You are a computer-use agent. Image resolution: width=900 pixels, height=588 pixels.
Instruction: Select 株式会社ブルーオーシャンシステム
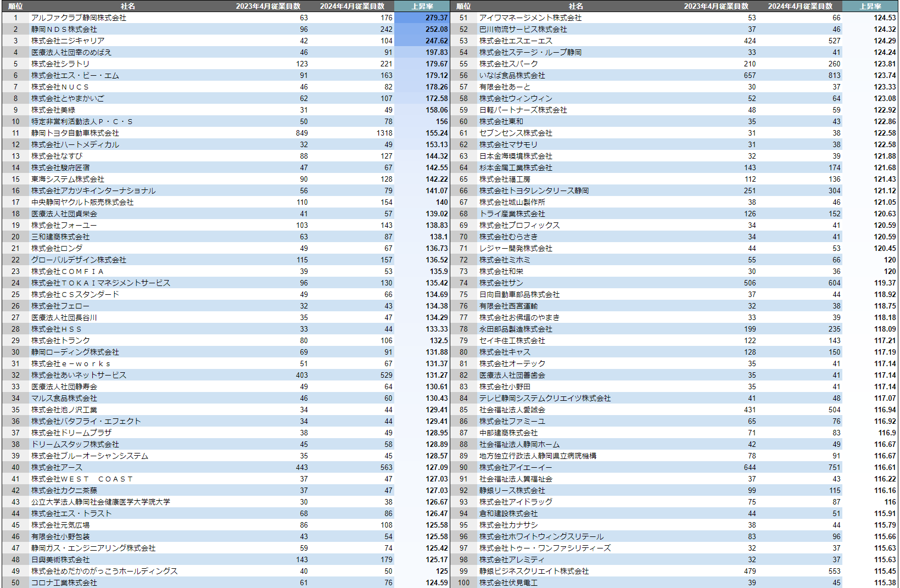point(90,456)
